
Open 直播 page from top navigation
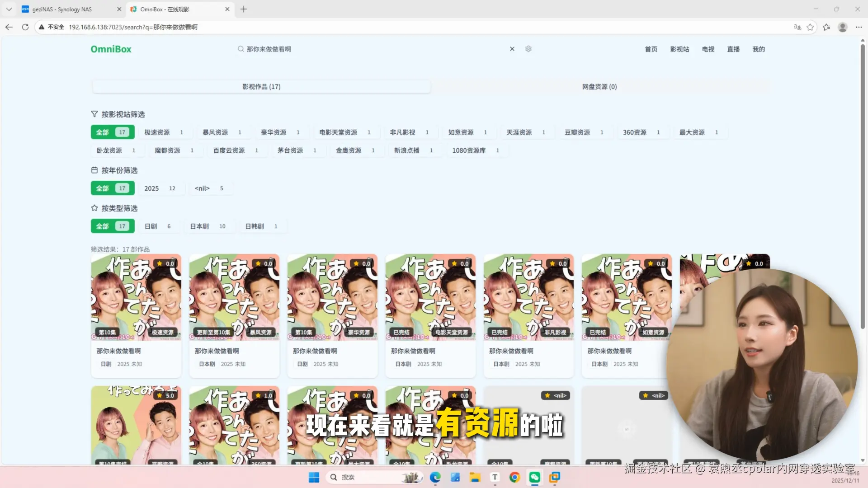pos(733,49)
